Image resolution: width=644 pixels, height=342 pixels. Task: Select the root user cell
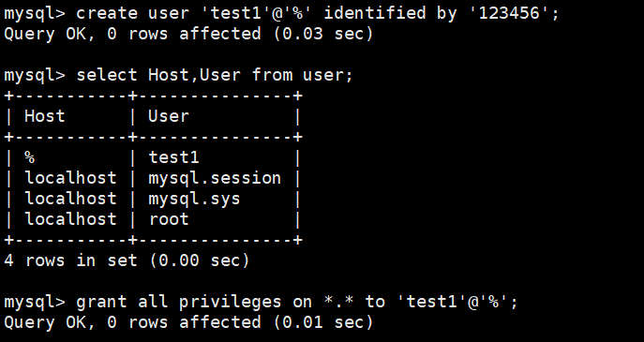(x=169, y=219)
